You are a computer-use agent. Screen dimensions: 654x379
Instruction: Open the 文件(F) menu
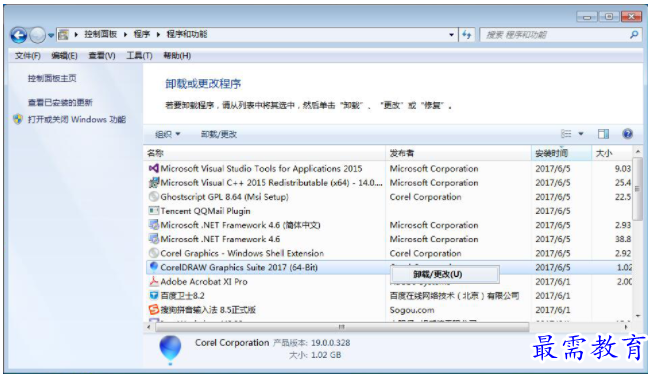[28, 55]
